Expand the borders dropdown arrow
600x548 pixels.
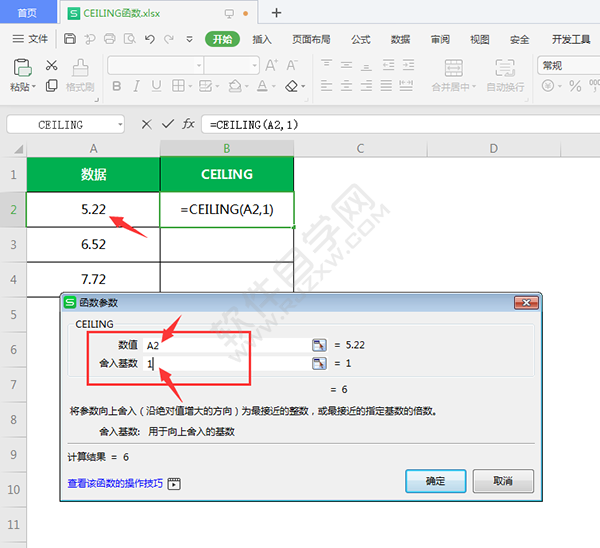tap(190, 86)
